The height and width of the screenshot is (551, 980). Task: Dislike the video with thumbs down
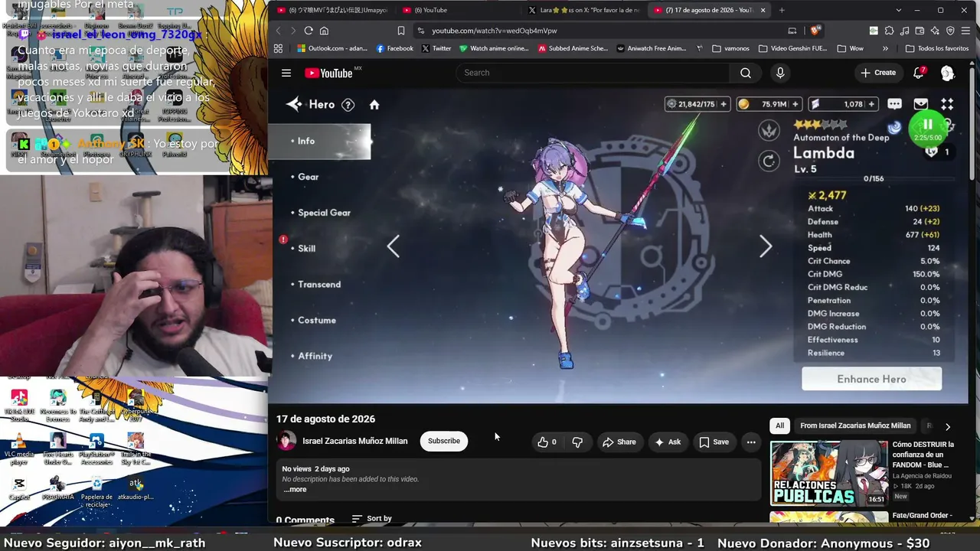pyautogui.click(x=577, y=442)
